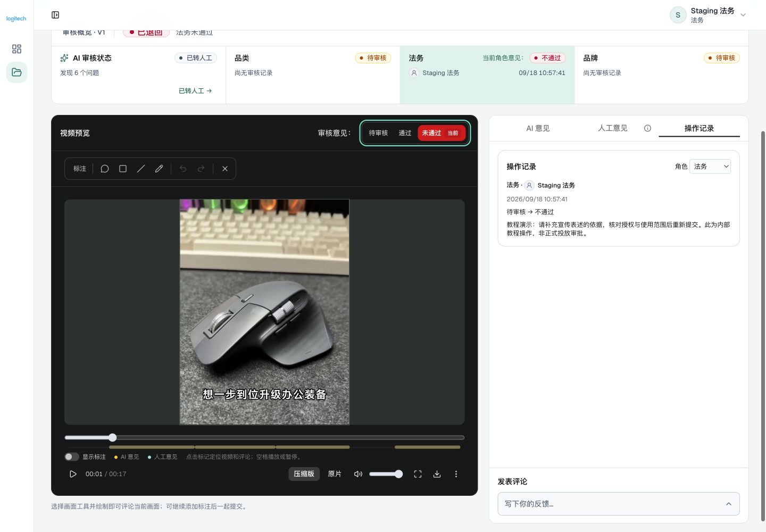Switch to the 人工意见 tab

[x=613, y=128]
